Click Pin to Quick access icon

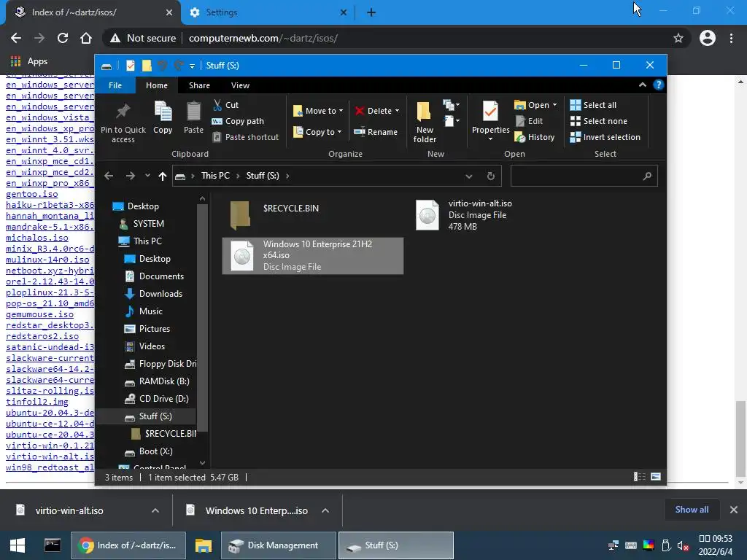point(123,111)
